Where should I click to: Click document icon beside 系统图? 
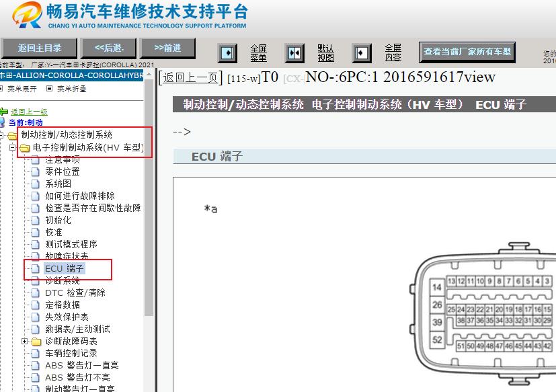36,184
